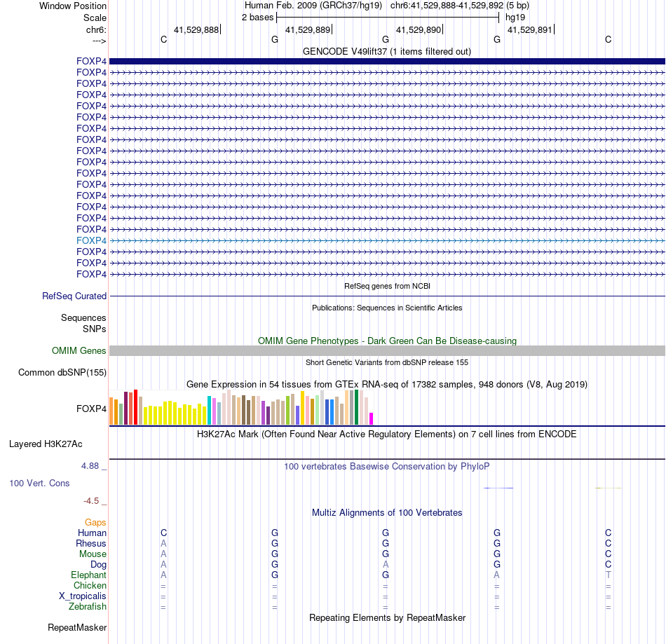Open the H3K27Ac Mark track title
The image size is (666, 644).
(x=387, y=434)
